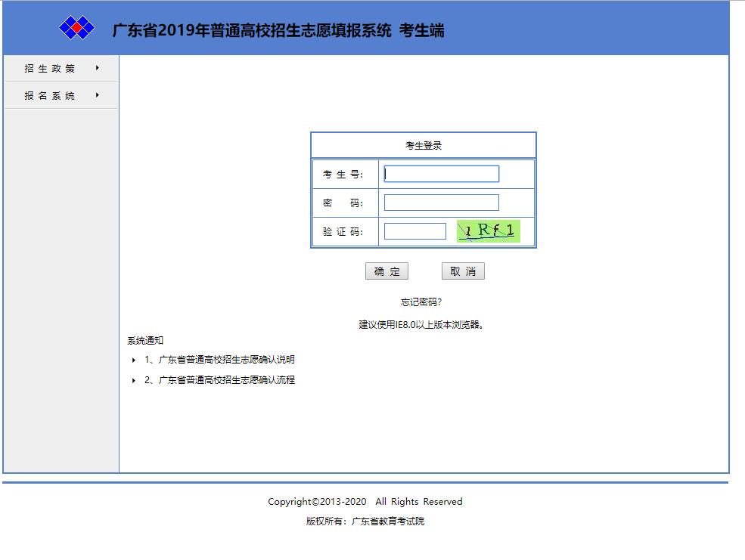Open notice 广东省普通高校招生志愿确认流程
The image size is (745, 560).
[226, 380]
